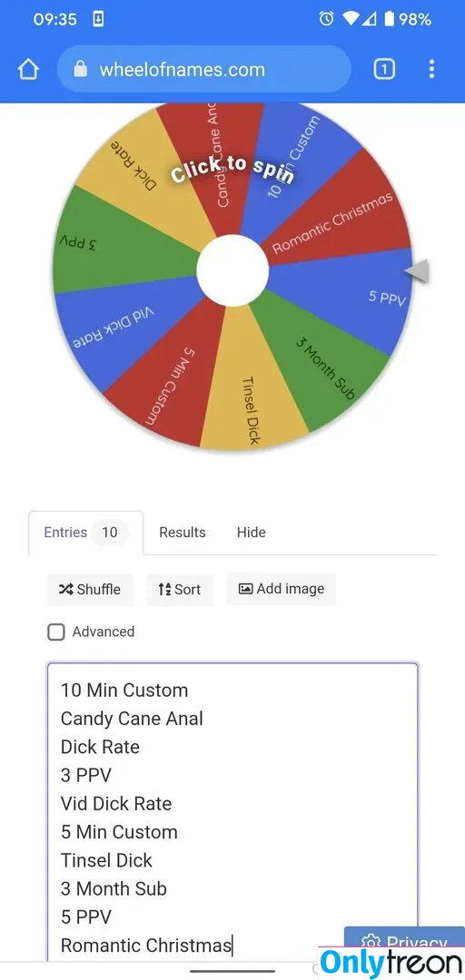Select the Hide tab
The image size is (465, 980).
click(x=251, y=533)
